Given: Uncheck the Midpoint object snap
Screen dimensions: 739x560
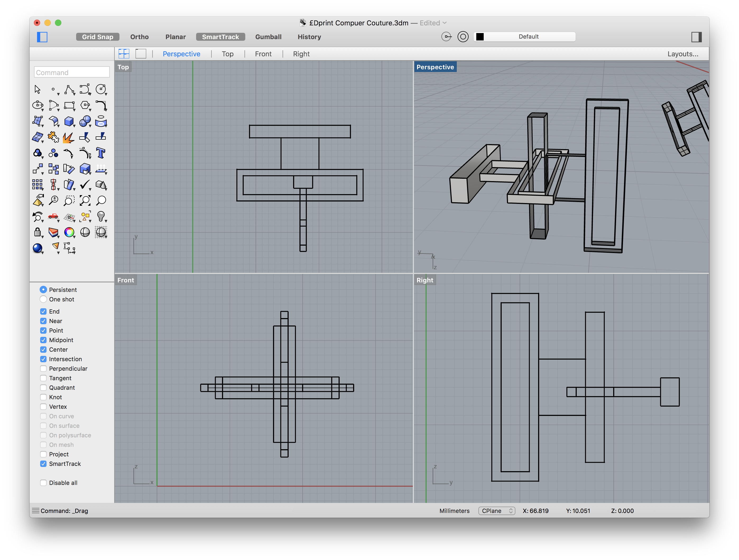Looking at the screenshot, I should click(43, 340).
